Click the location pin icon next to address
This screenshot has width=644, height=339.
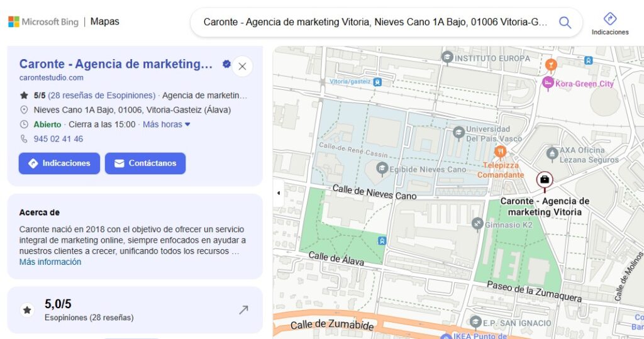click(25, 109)
